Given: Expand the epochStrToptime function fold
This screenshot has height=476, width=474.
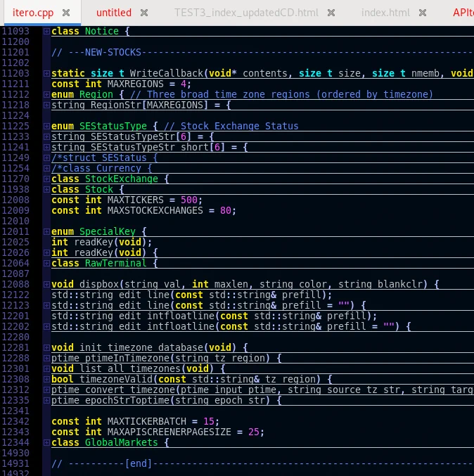Looking at the screenshot, I should 46,400.
